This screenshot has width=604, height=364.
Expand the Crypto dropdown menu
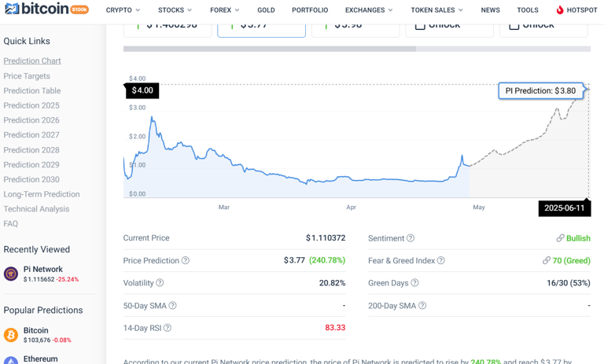[123, 10]
